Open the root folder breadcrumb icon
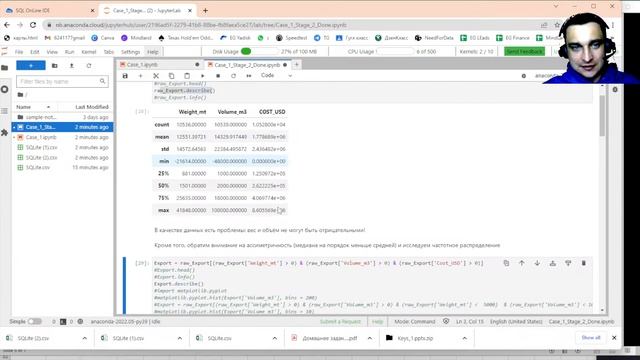Image resolution: width=640 pixels, height=360 pixels. [20, 95]
